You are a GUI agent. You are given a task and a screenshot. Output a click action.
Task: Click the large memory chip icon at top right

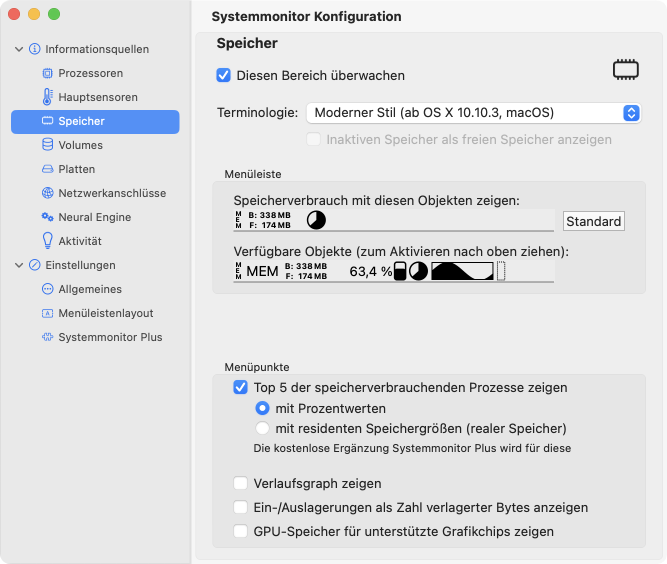[x=626, y=70]
